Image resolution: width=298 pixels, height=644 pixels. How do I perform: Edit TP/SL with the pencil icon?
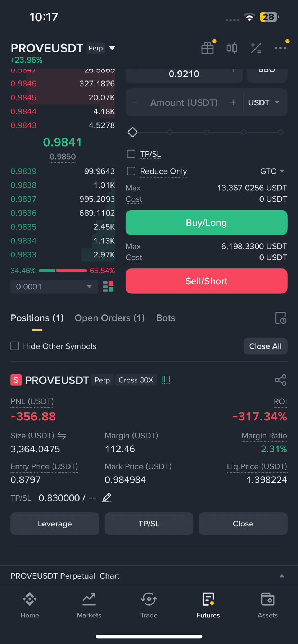pyautogui.click(x=107, y=498)
